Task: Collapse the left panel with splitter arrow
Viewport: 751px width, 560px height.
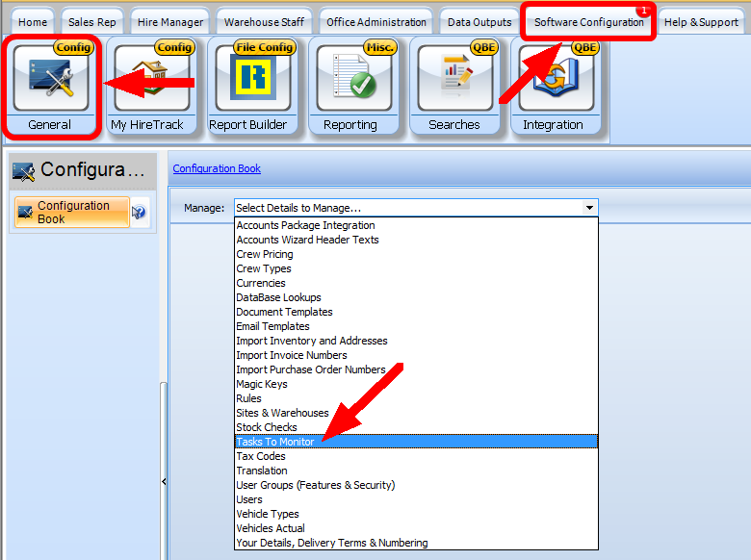Action: (x=163, y=481)
